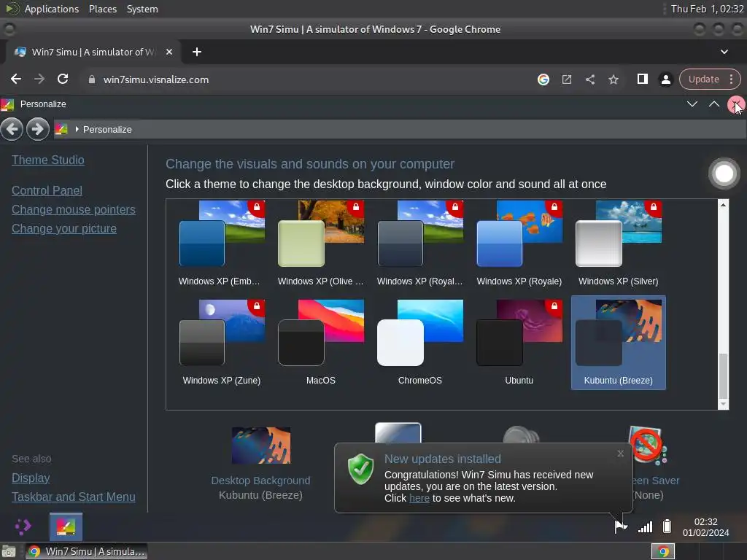The image size is (747, 560).
Task: Choose the ChromeOS theme
Action: click(x=419, y=342)
